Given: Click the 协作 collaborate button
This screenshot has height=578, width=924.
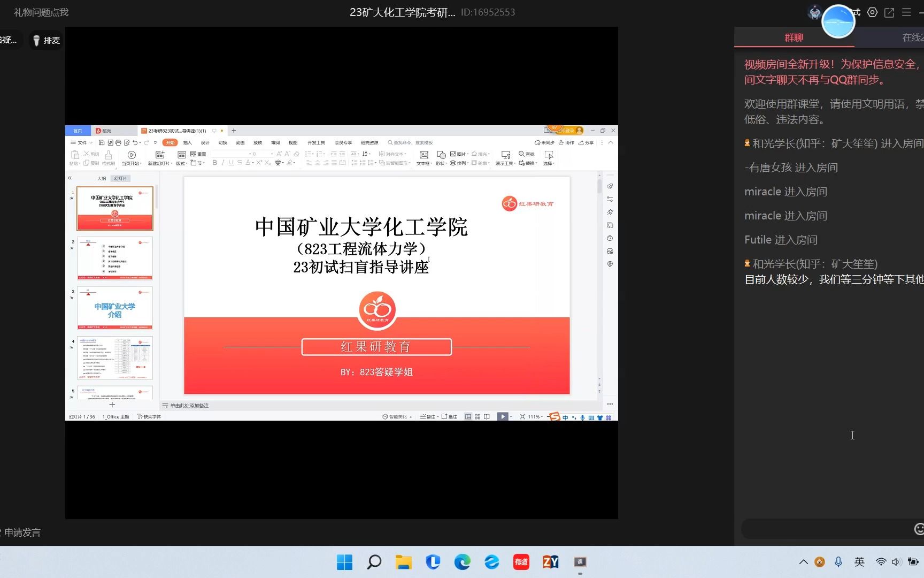Looking at the screenshot, I should (566, 143).
